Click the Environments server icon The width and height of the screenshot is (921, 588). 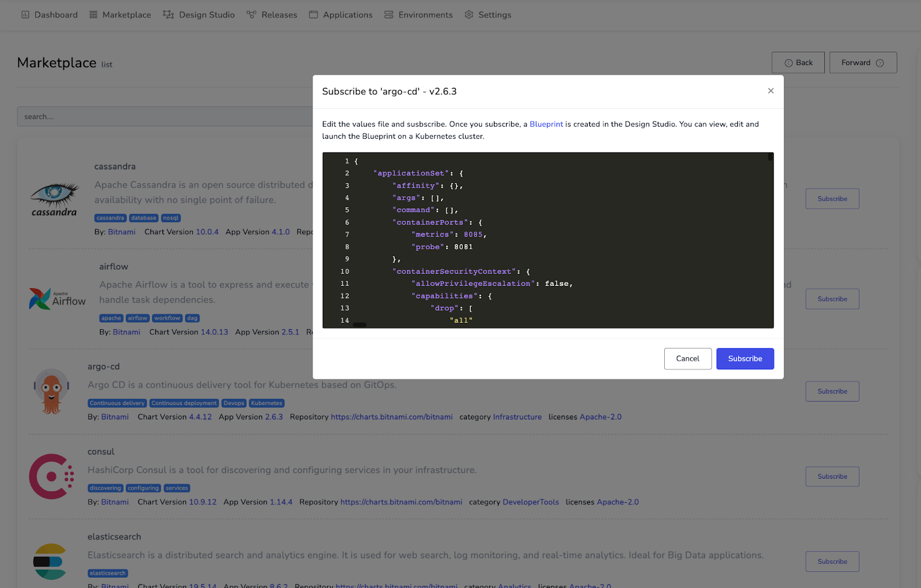tap(389, 14)
